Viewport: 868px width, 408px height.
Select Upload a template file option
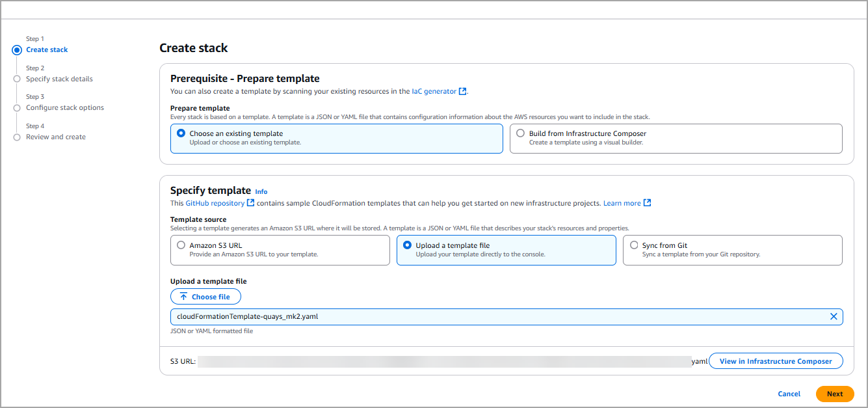tap(407, 245)
